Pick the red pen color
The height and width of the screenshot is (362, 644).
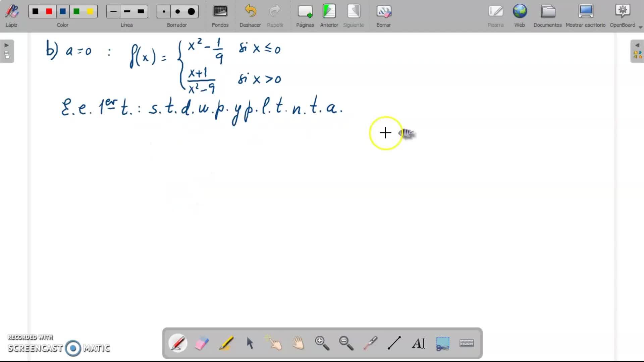pyautogui.click(x=49, y=12)
